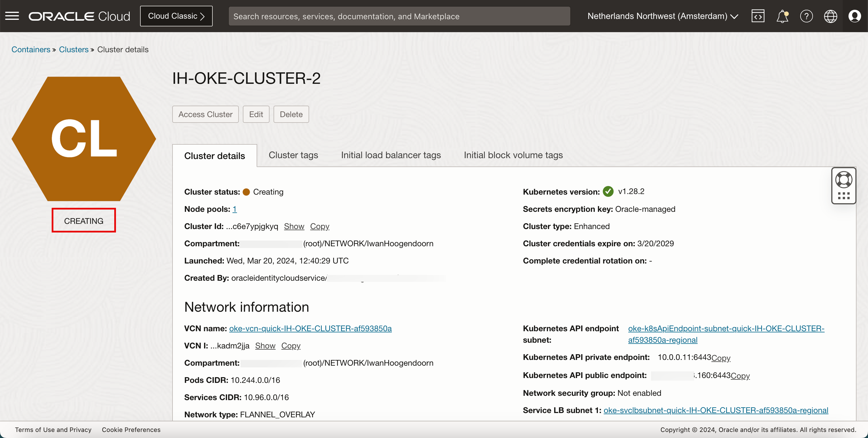Open the user profile avatar menu

[855, 16]
